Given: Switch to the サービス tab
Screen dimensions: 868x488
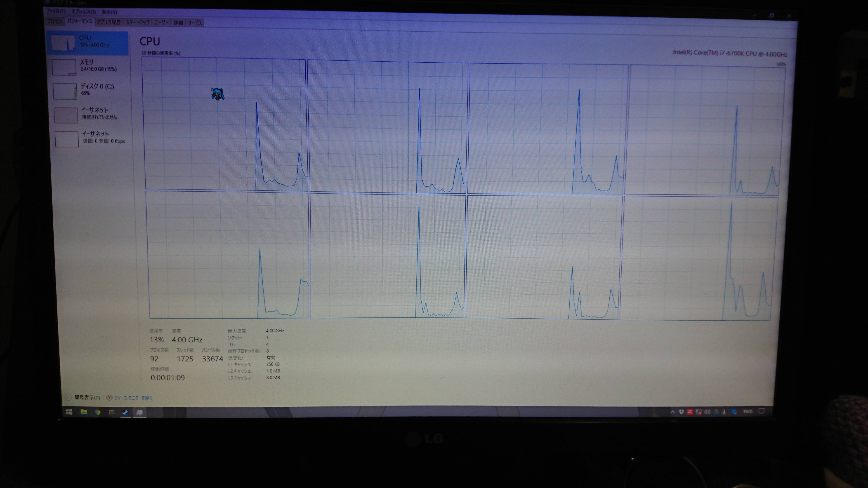Looking at the screenshot, I should pyautogui.click(x=195, y=23).
